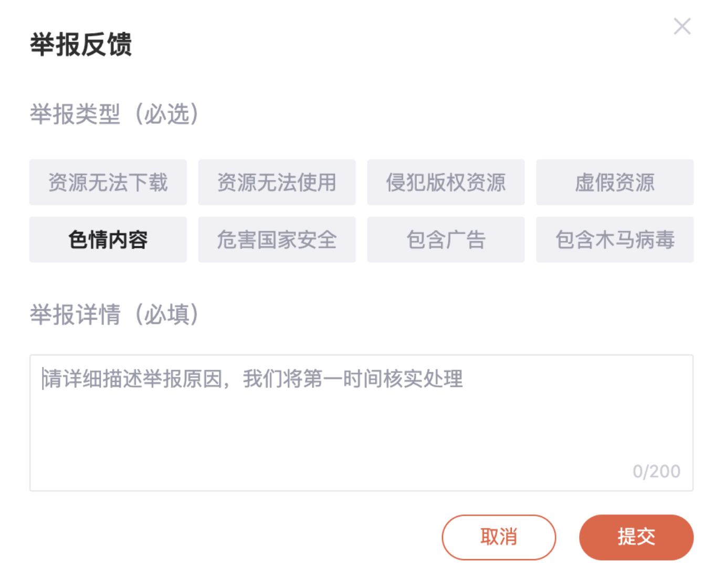Click the 举报类型（必选） section label

coord(114,115)
